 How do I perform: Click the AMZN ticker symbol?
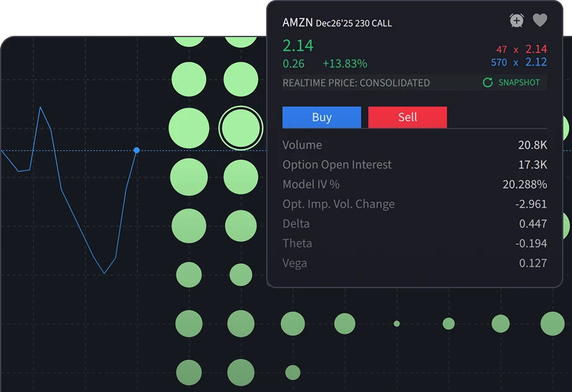tap(297, 23)
